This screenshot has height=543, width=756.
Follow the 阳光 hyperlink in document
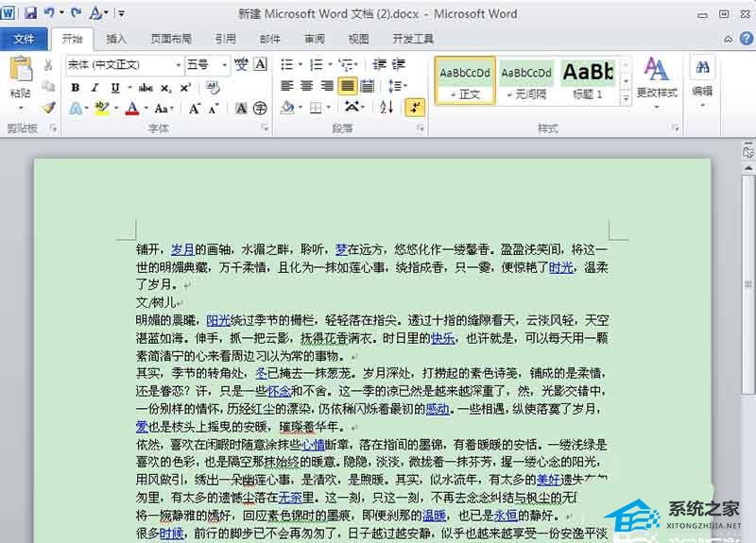tap(218, 320)
